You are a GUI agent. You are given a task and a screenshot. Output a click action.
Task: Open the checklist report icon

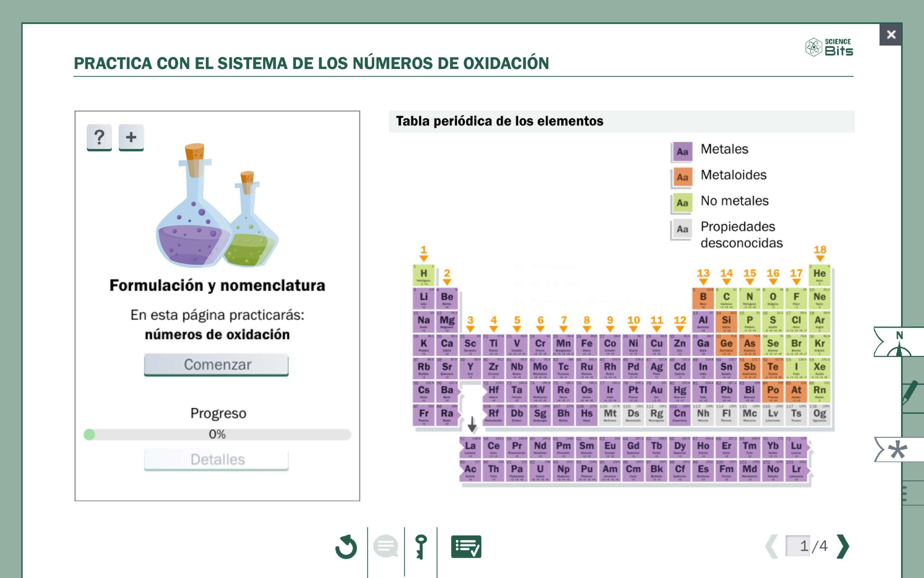pyautogui.click(x=466, y=547)
